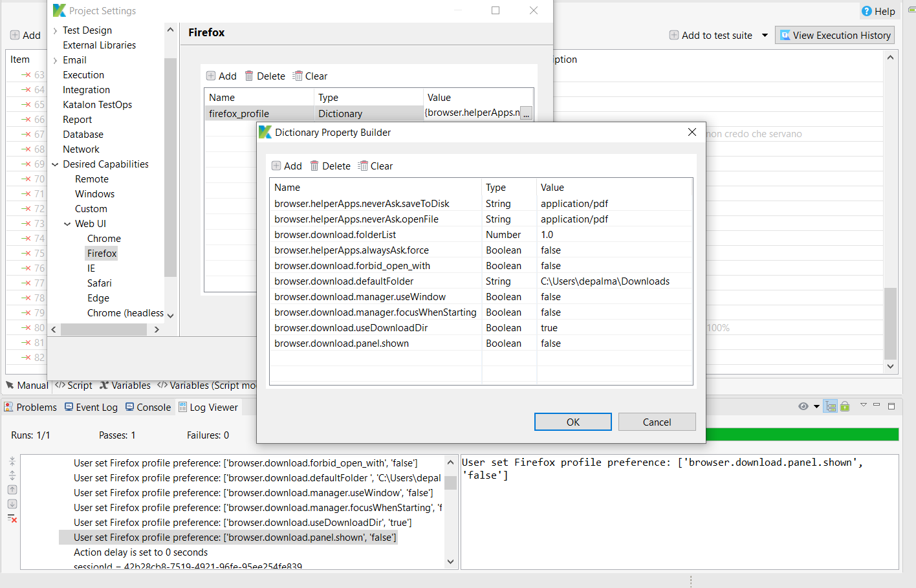
Task: Click Add icon in Dictionary Property Builder
Action: [x=276, y=166]
